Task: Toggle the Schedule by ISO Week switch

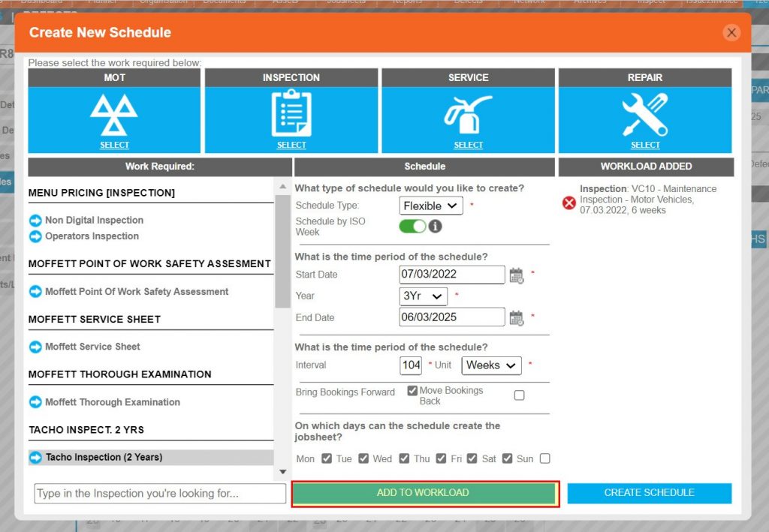Action: (412, 226)
